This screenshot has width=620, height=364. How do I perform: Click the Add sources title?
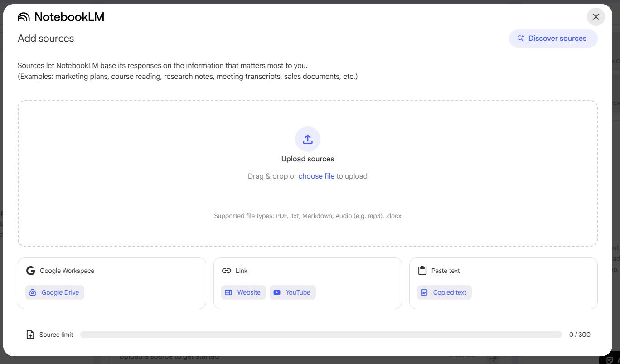(x=46, y=39)
